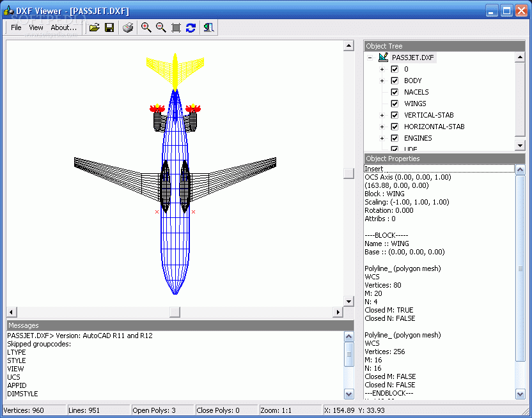Open the File menu
This screenshot has width=532, height=418.
(x=16, y=27)
